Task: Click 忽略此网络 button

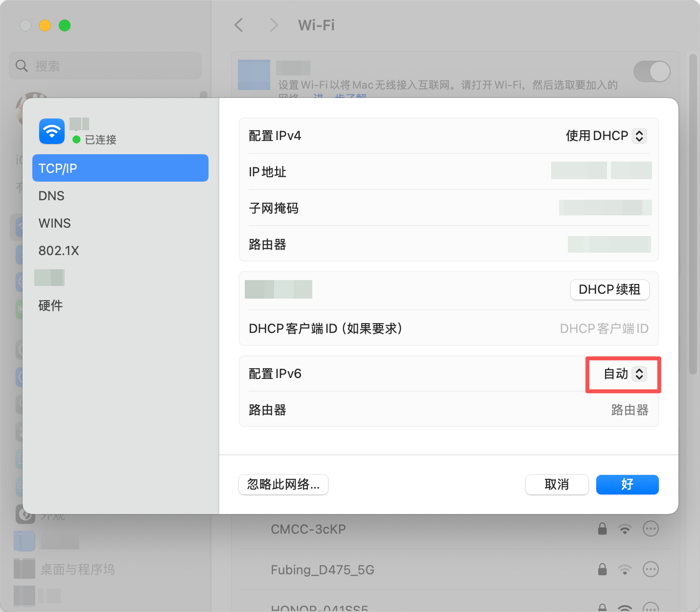Action: (x=283, y=485)
